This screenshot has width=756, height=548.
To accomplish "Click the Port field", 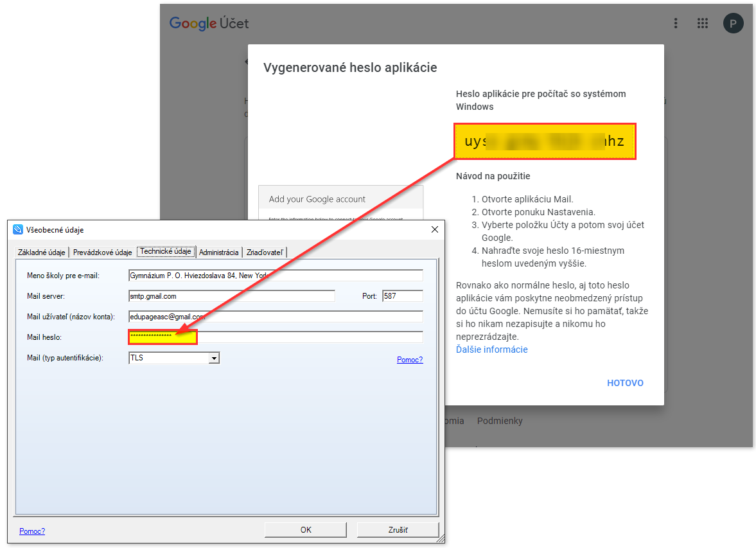I will (403, 296).
